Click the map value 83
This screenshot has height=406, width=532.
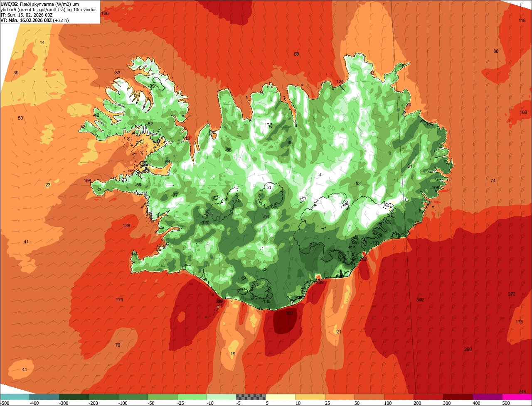[118, 73]
